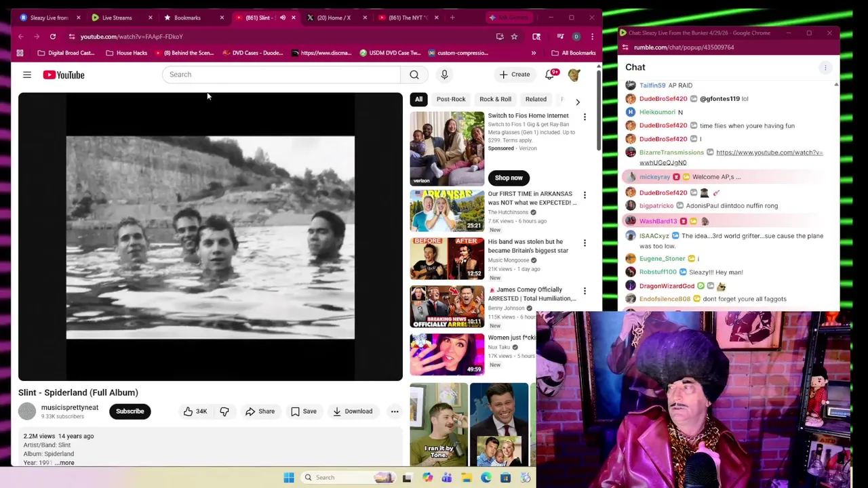Open the YouTube guide hamburger menu

tap(27, 75)
